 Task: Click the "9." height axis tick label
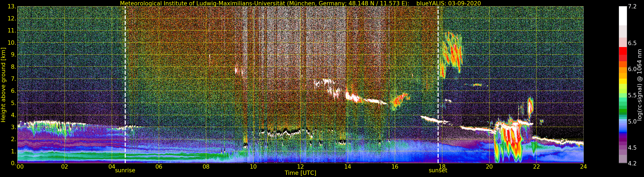pyautogui.click(x=14, y=55)
